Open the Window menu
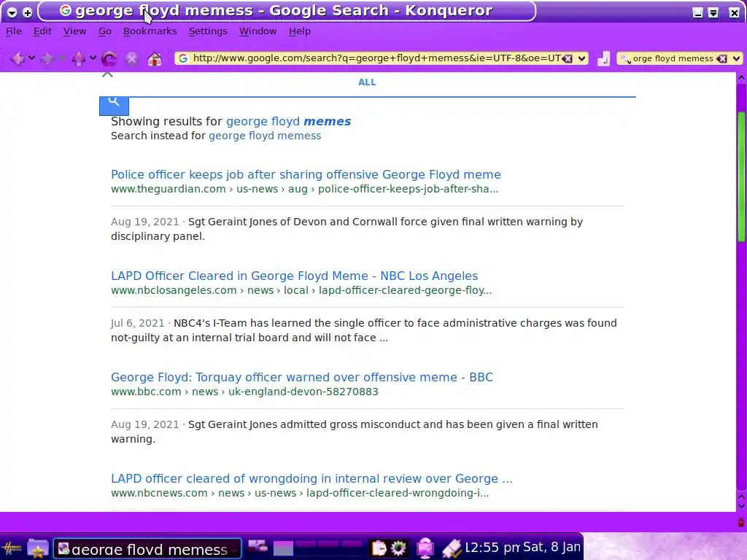 258,31
